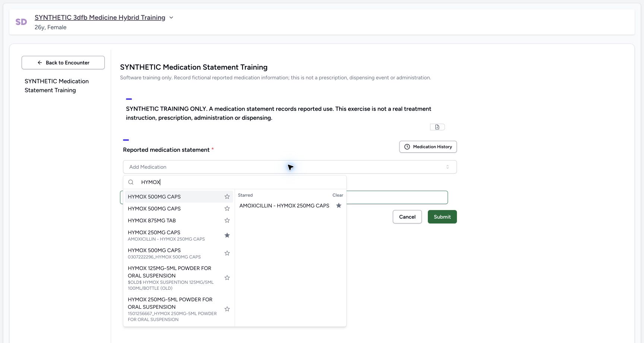The width and height of the screenshot is (644, 343).
Task: Star the 0307222296_HYMOX 500MG CAPS result
Action: click(227, 253)
